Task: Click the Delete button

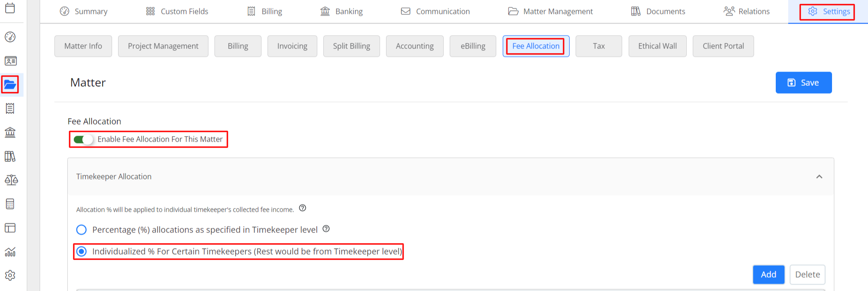Action: pyautogui.click(x=807, y=274)
